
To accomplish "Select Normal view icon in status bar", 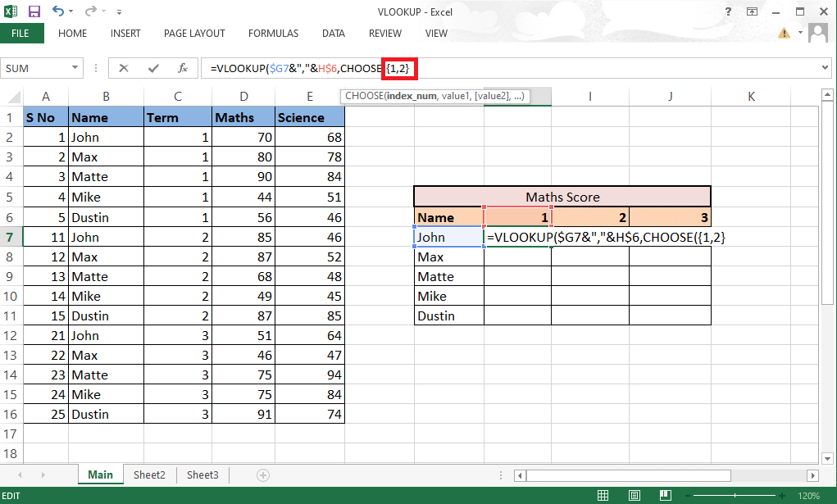I will [x=603, y=495].
